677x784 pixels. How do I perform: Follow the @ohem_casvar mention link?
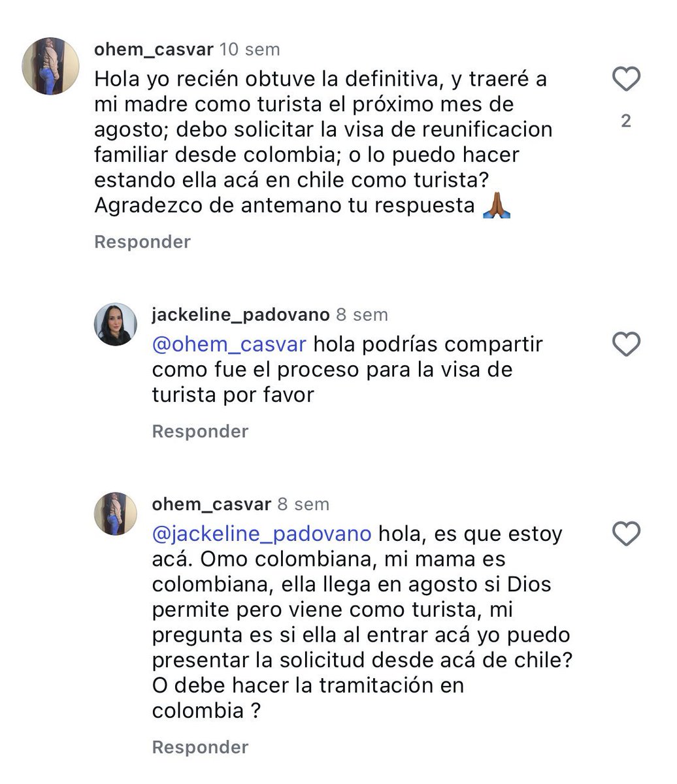tap(229, 344)
